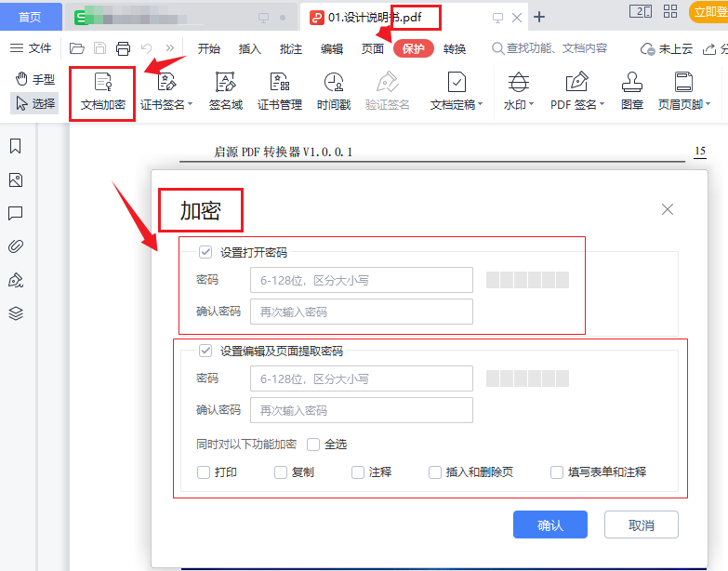The height and width of the screenshot is (571, 728).
Task: Expand the 文档定稿 dropdown arrow
Action: (x=481, y=104)
